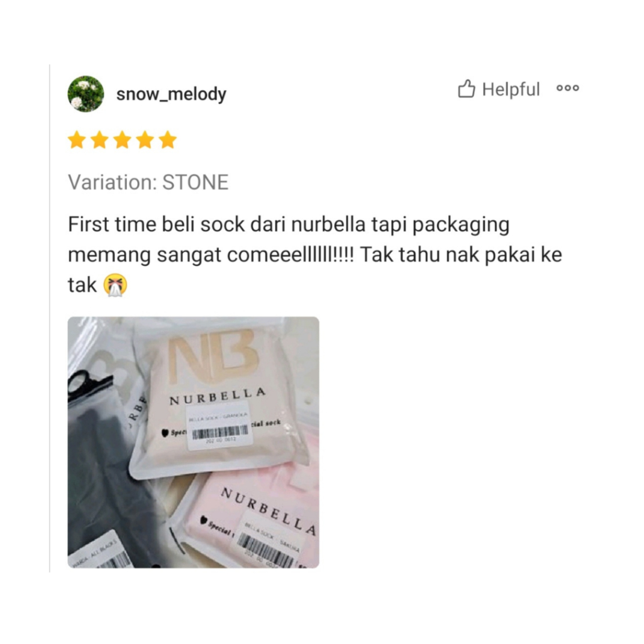Viewport: 644px width, 644px height.
Task: Click the NURBELLA text on beige package
Action: (x=217, y=396)
